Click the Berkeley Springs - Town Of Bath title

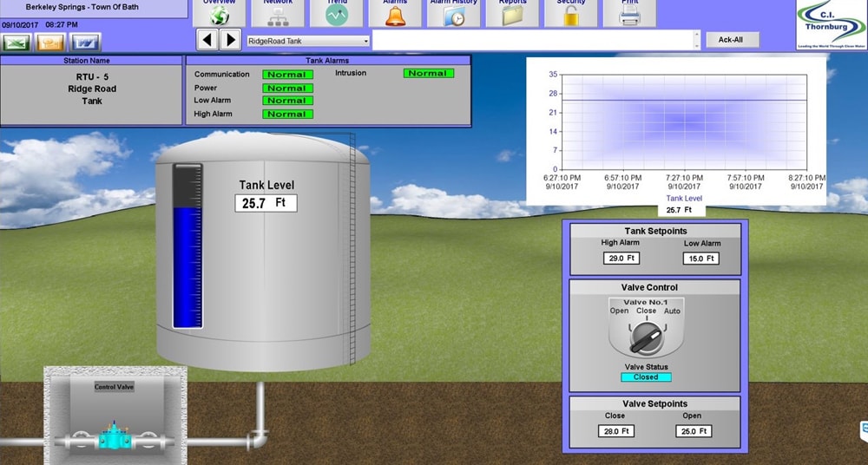(x=82, y=7)
